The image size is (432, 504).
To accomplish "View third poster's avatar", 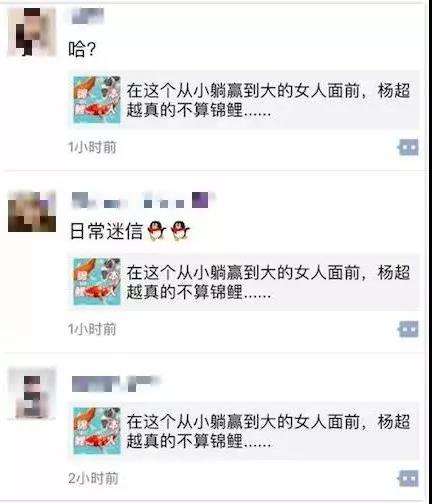I will (x=32, y=393).
